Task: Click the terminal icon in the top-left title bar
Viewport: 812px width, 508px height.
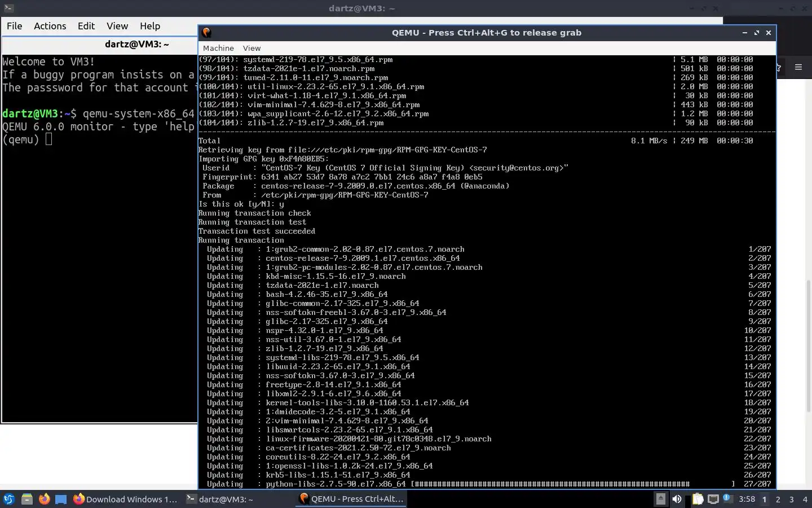Action: 8,8
